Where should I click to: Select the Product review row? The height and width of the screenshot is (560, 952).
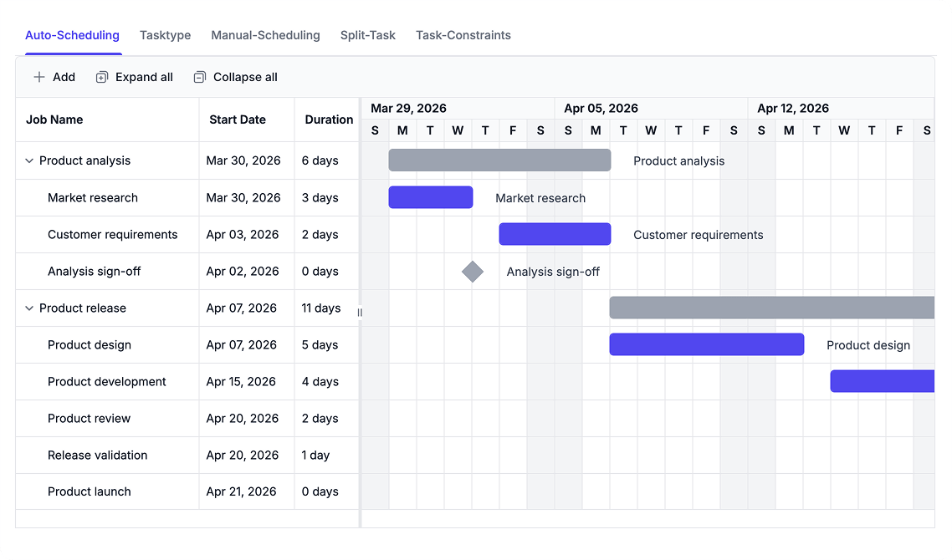click(187, 419)
